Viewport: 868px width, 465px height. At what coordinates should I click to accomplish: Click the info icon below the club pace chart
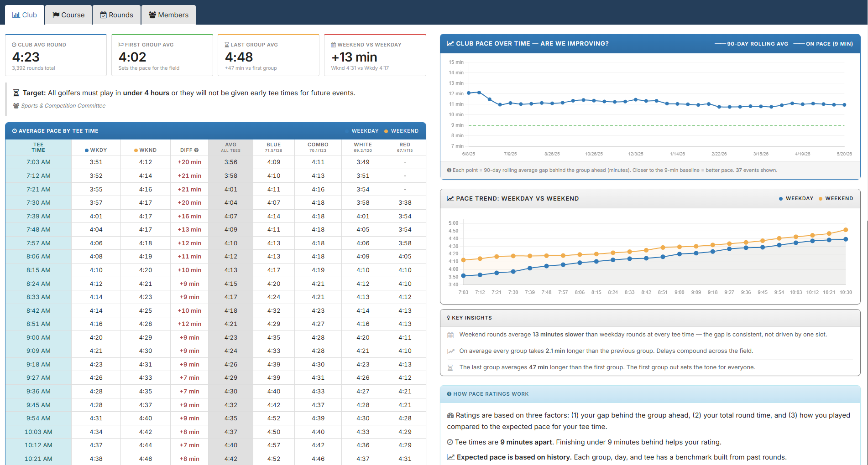pos(449,170)
